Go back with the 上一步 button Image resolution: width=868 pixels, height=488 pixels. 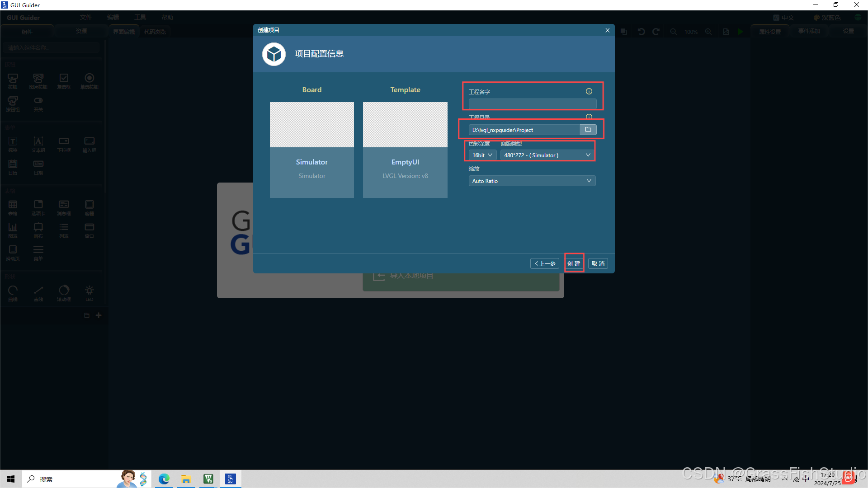click(x=545, y=263)
